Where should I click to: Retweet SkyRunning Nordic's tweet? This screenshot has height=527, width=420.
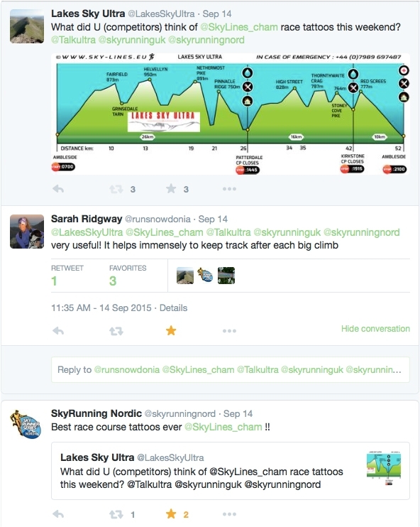116,514
